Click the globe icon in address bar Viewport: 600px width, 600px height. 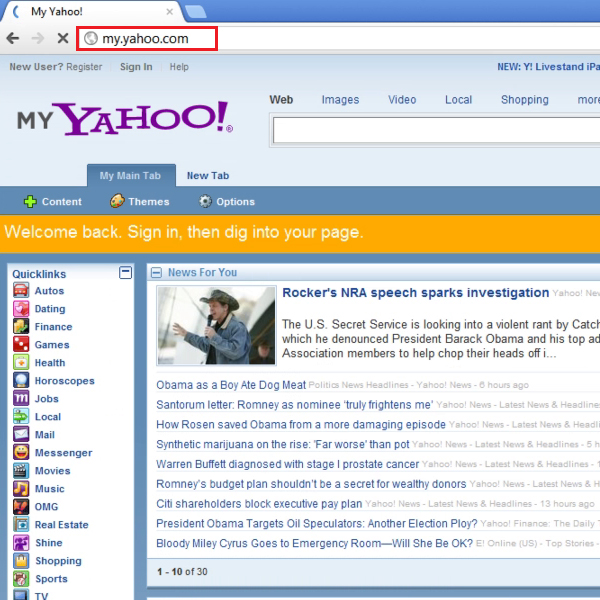[x=91, y=38]
